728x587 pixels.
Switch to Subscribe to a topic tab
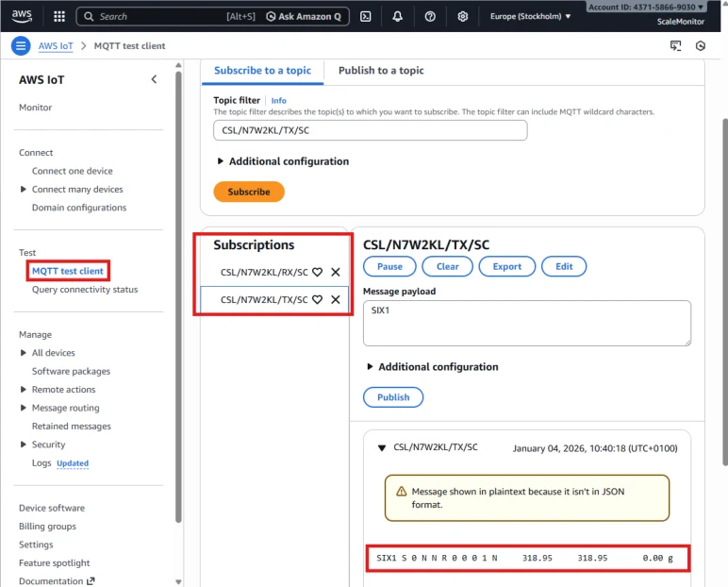[x=262, y=71]
